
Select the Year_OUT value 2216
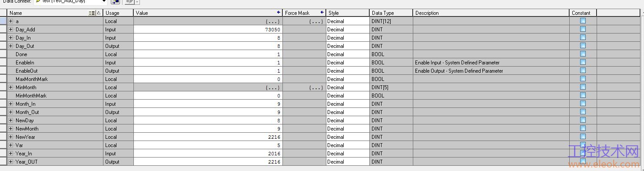pos(208,161)
